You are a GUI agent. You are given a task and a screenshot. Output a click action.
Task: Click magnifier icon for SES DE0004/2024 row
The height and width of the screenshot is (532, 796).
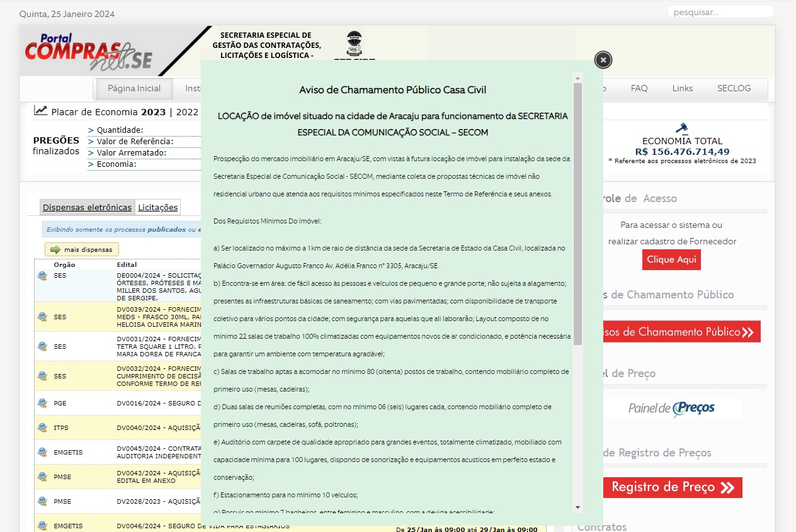click(x=42, y=276)
